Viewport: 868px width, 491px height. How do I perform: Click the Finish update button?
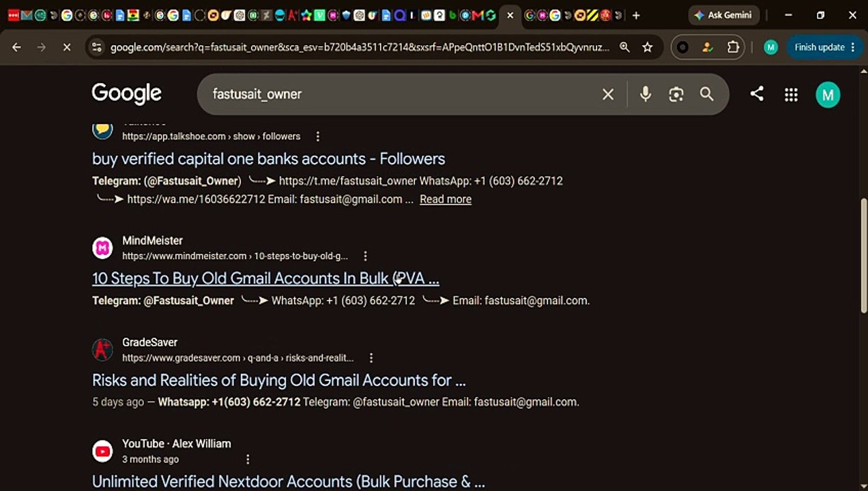(x=825, y=47)
